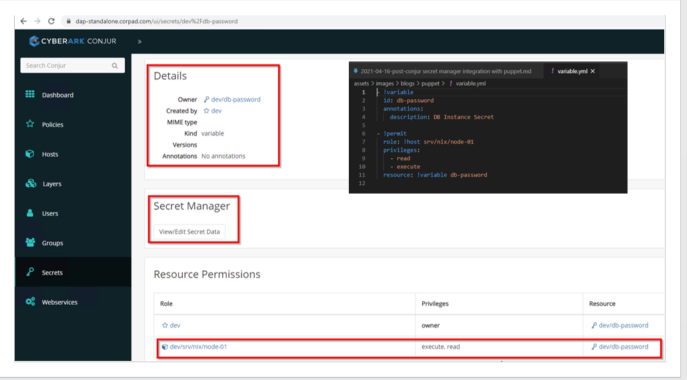The width and height of the screenshot is (687, 380).
Task: Click the Policies star icon
Action: (30, 124)
